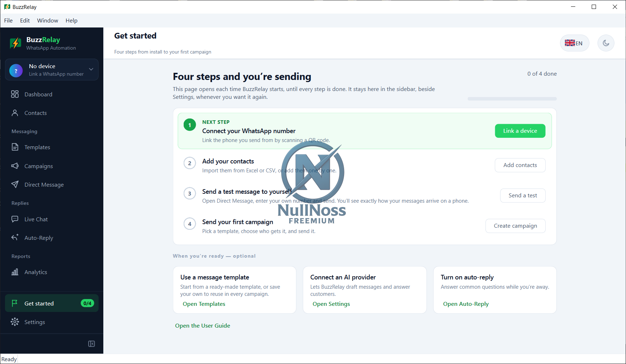Click the 'Ready' status bar text

coord(9,359)
